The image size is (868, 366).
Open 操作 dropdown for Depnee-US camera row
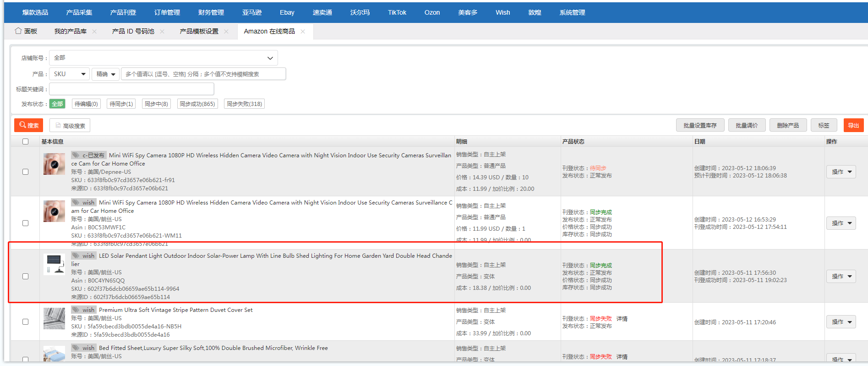coord(841,172)
